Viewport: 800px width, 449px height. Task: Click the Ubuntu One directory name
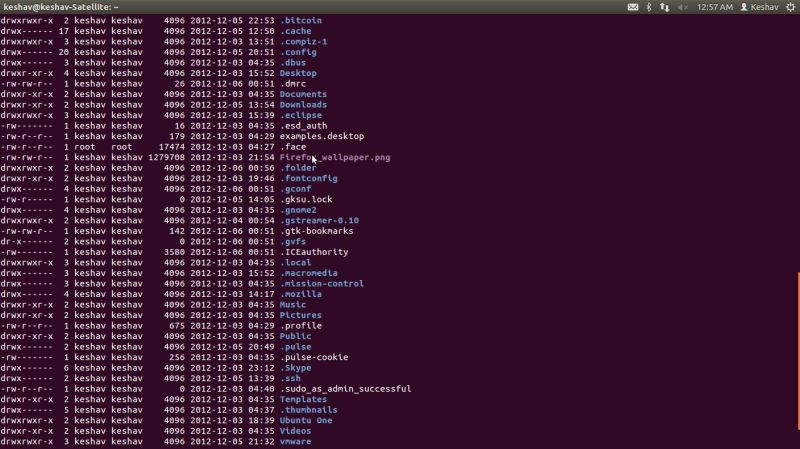pos(306,420)
